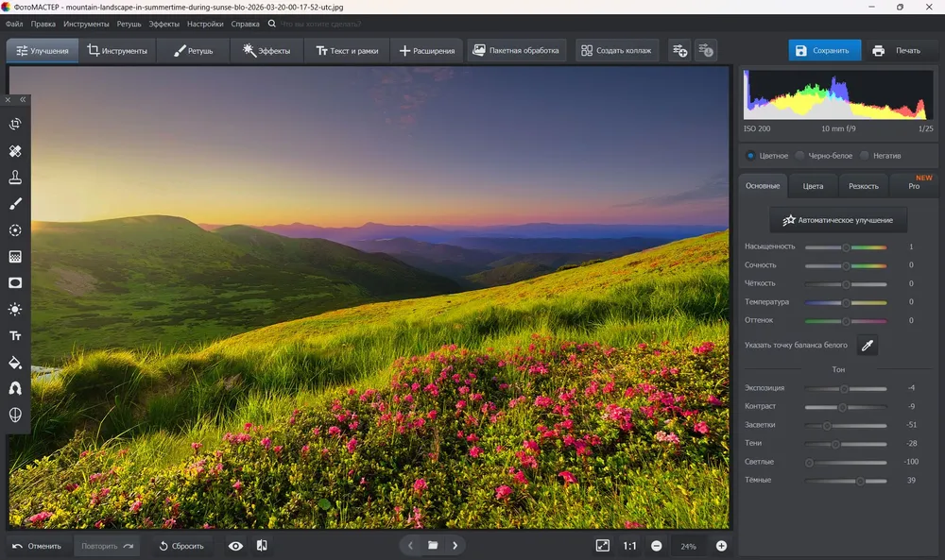The height and width of the screenshot is (560, 945).
Task: Toggle the eye preview of original image
Action: coord(235,546)
